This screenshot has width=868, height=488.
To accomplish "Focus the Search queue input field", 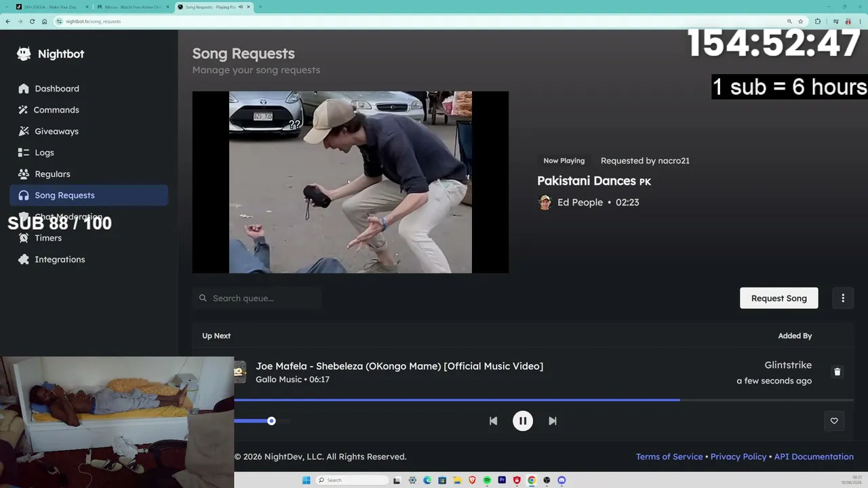I will pos(257,298).
